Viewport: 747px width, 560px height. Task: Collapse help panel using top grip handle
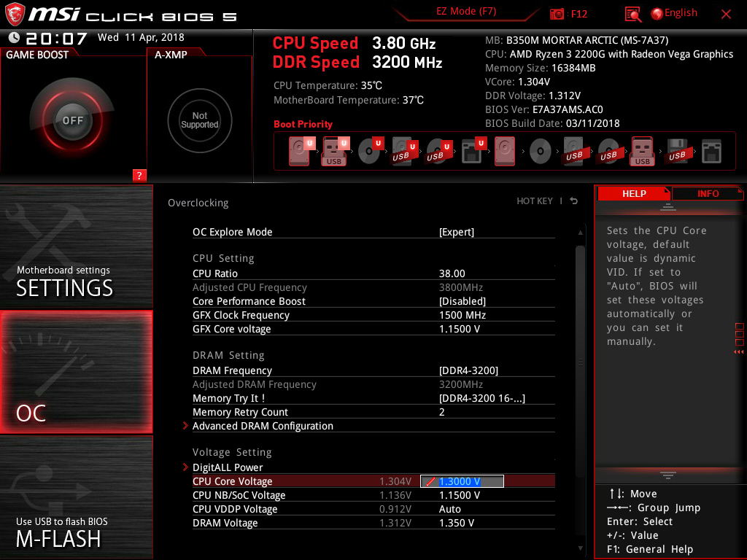pos(668,206)
